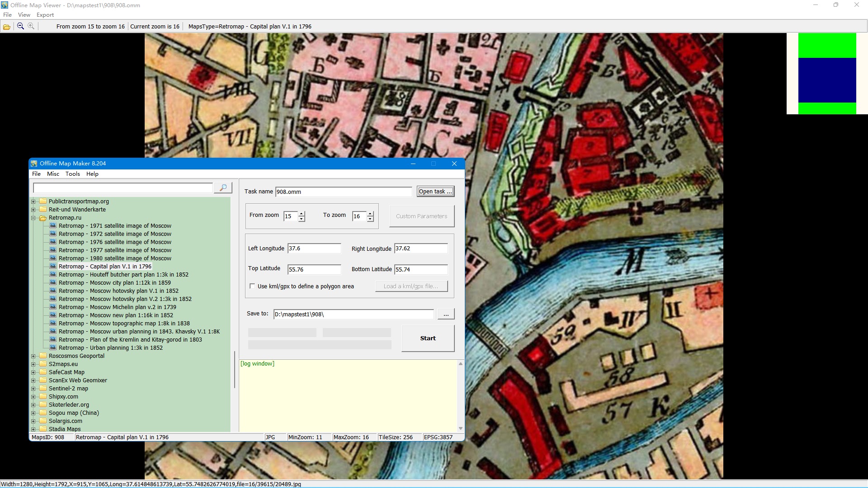Open View menu in Offline Map Viewer
Screen dimensions: 868x488
(x=24, y=15)
